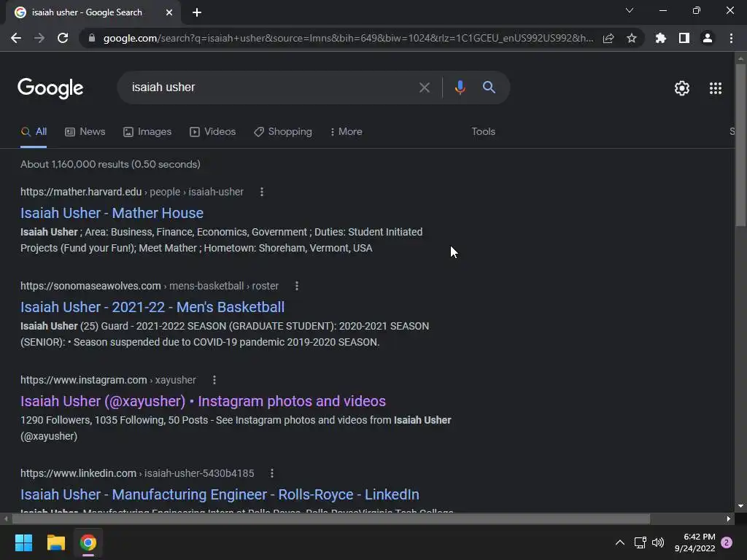
Task: Switch to the News tab
Action: click(x=85, y=131)
